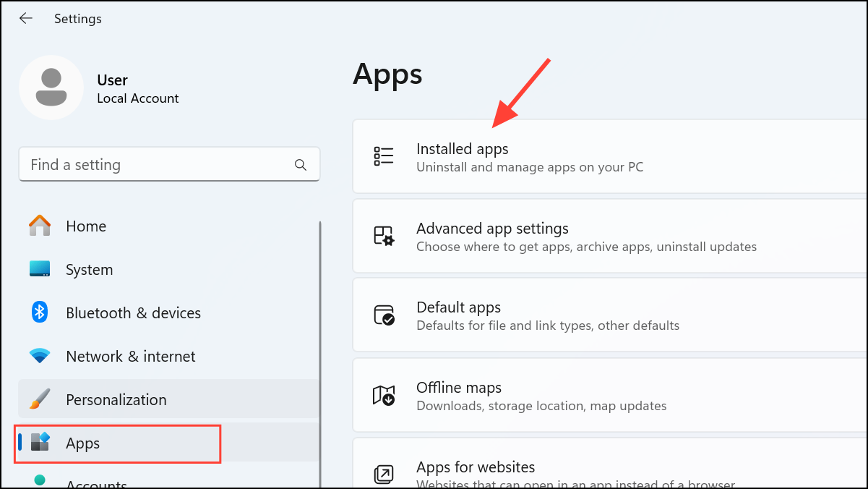Click the Network & internet Wi-Fi icon
Screen dimensions: 868x489
point(40,355)
